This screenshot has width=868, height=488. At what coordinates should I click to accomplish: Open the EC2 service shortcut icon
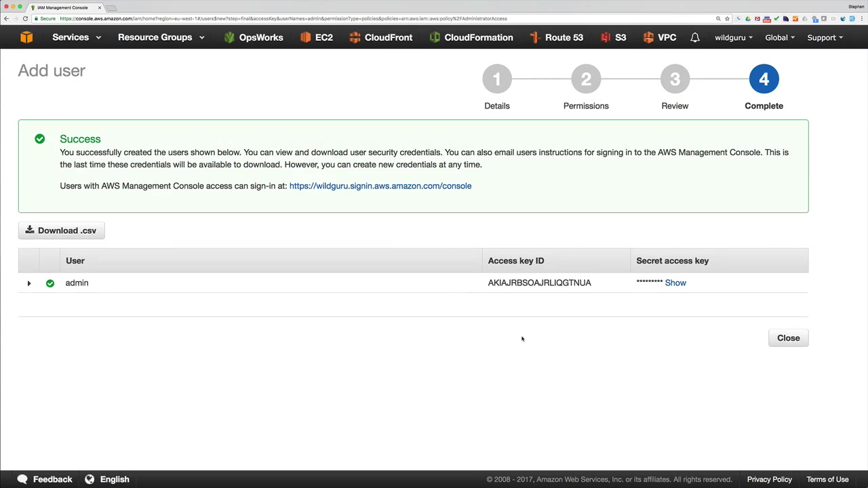pos(305,37)
